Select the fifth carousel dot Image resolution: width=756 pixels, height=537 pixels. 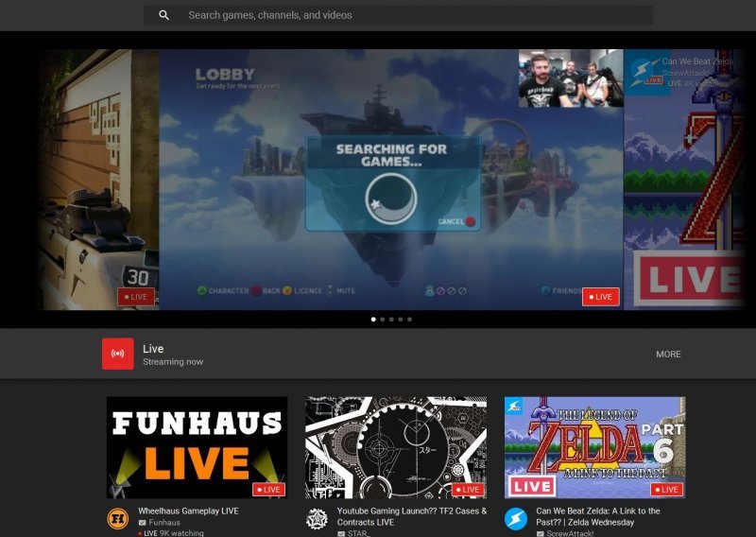coord(410,320)
